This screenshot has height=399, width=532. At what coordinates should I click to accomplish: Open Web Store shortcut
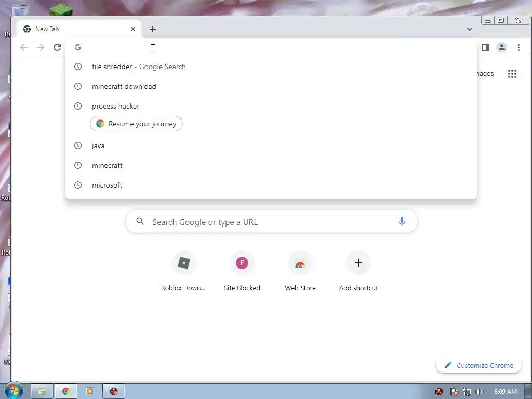point(300,272)
